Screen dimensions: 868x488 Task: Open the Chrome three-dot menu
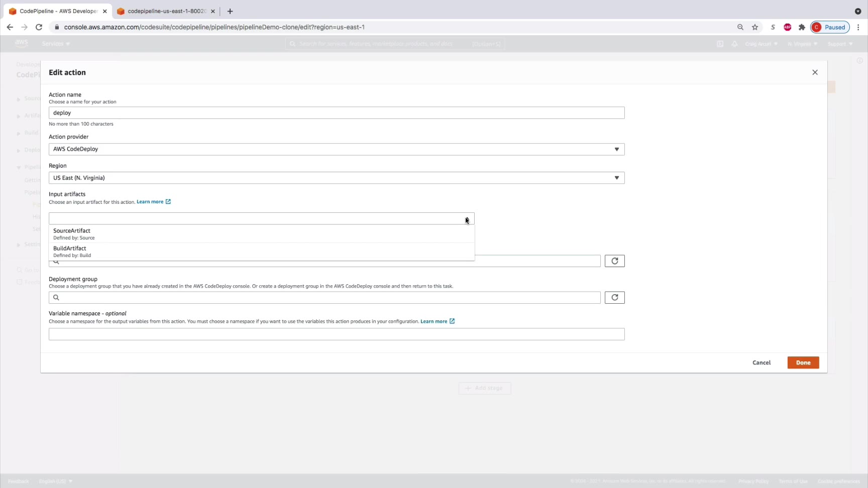coord(858,27)
